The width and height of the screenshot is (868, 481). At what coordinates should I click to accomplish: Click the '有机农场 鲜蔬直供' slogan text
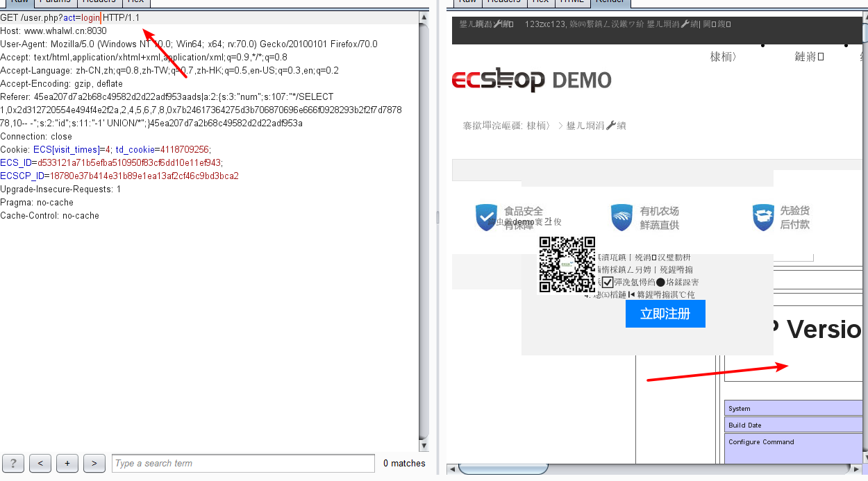tap(660, 217)
